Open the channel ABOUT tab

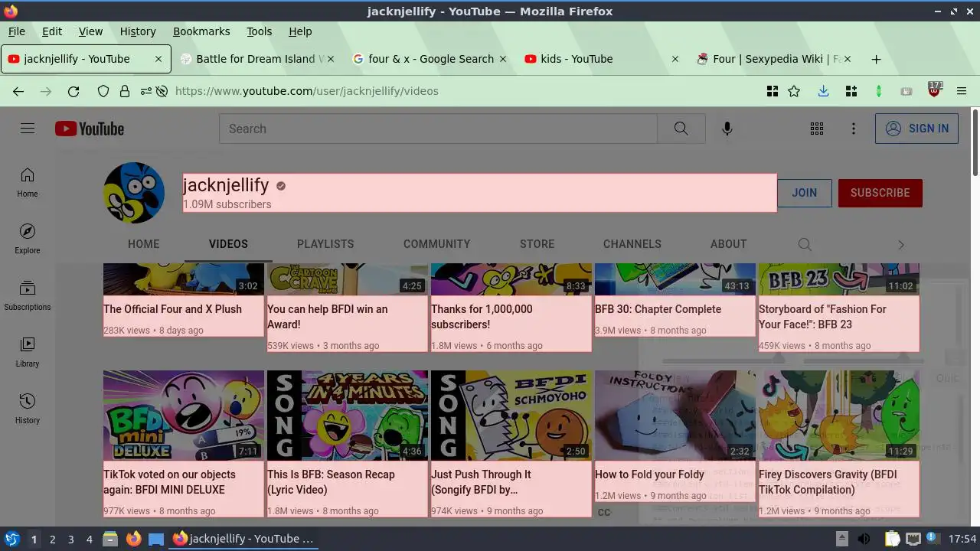tap(729, 244)
